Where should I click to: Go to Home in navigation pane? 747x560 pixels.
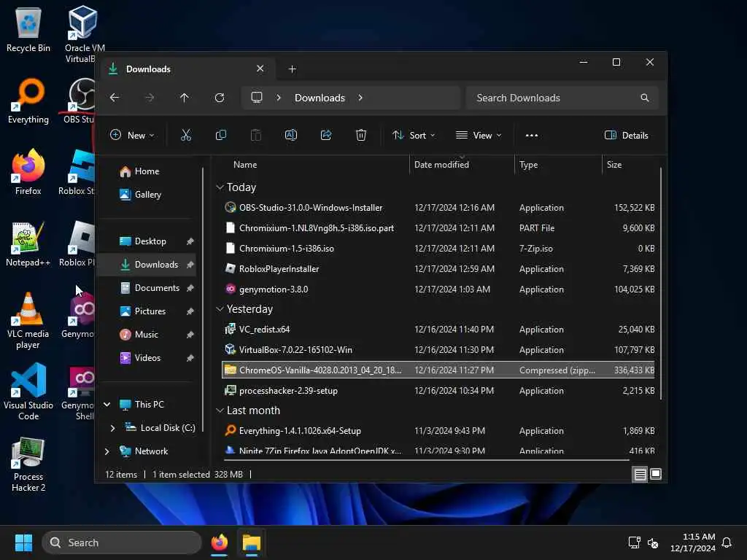click(x=147, y=171)
